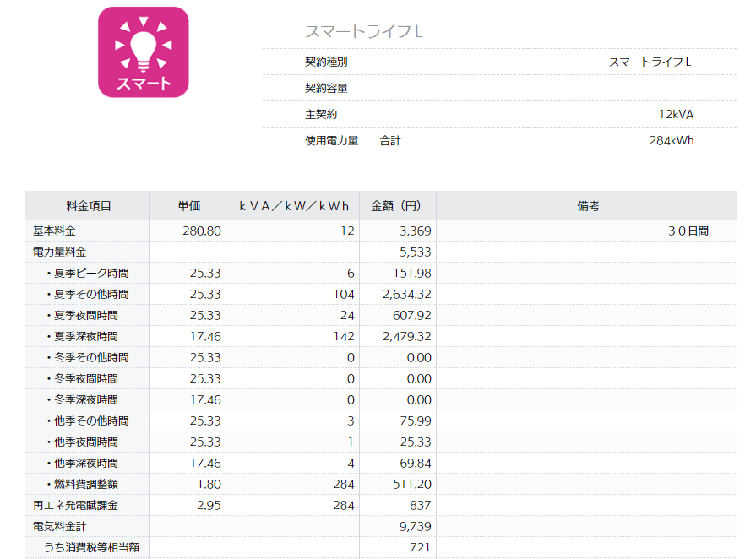
Task: Click the 他季深夜時間 row label
Action: tap(83, 464)
